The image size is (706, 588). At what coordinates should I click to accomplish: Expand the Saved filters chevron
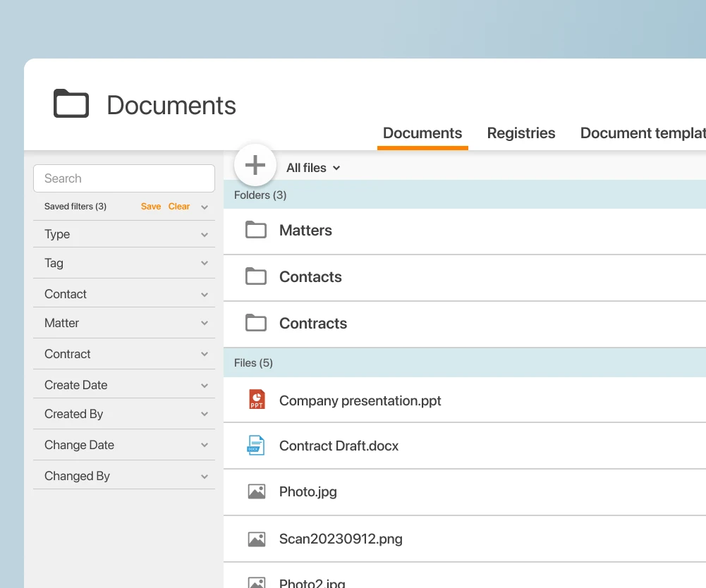tap(205, 207)
